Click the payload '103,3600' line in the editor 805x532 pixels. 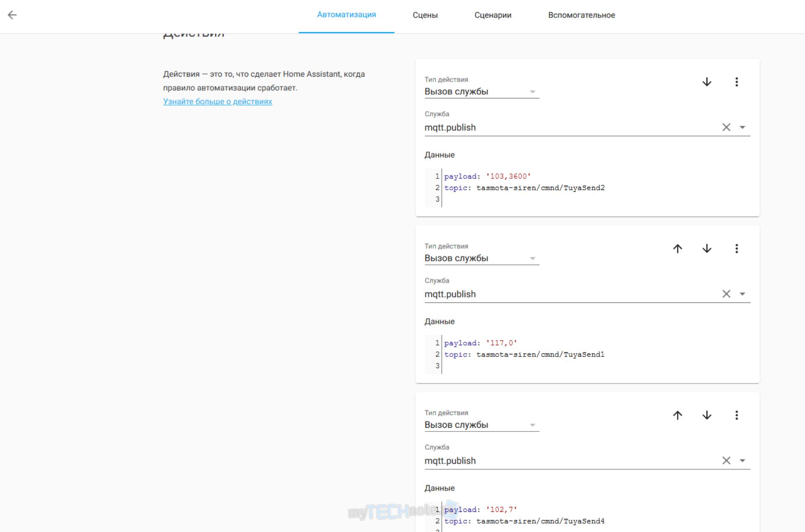coord(488,176)
